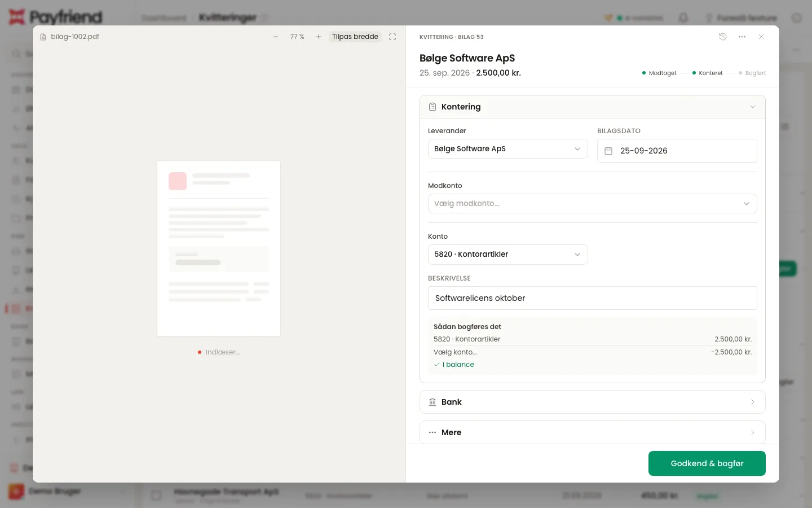Click the 'I balance' status text
This screenshot has width=812, height=508.
458,365
